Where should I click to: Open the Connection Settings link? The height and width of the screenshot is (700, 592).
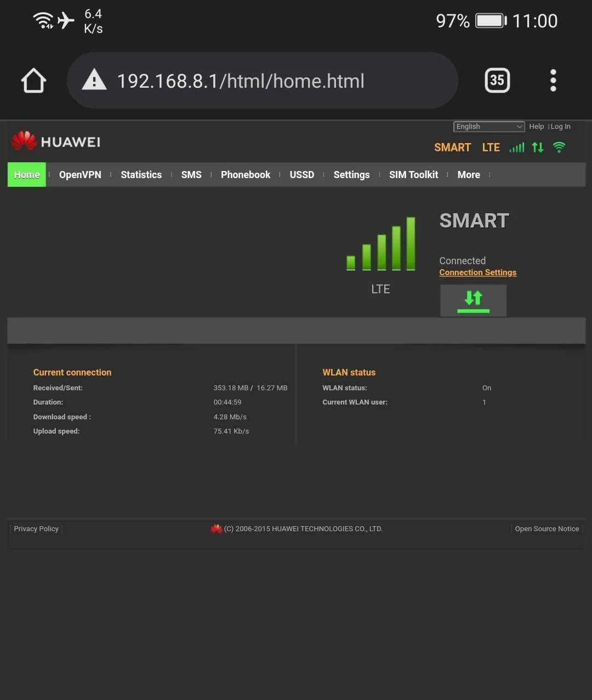tap(478, 272)
